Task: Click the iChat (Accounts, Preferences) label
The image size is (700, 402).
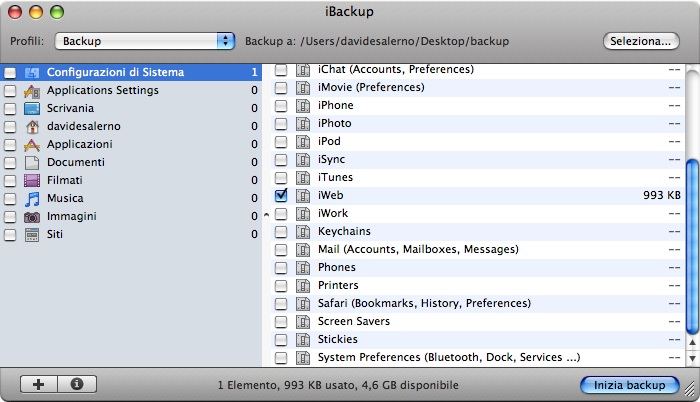Action: point(396,70)
